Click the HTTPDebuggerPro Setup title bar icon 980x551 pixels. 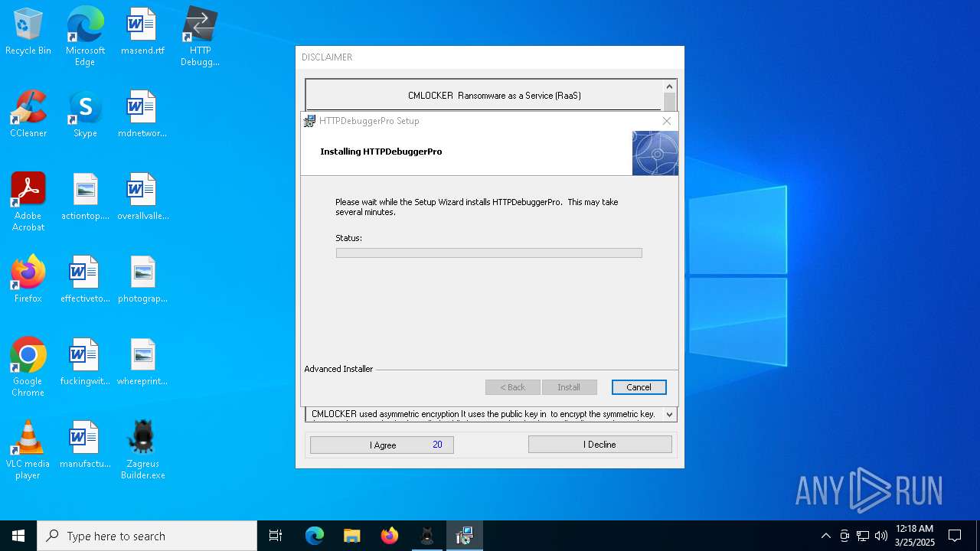pos(309,121)
